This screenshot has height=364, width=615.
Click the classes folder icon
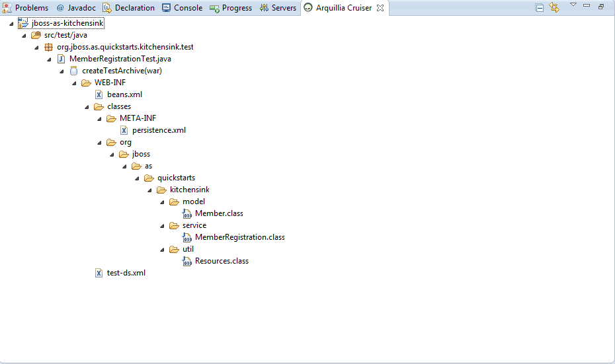[x=99, y=106]
